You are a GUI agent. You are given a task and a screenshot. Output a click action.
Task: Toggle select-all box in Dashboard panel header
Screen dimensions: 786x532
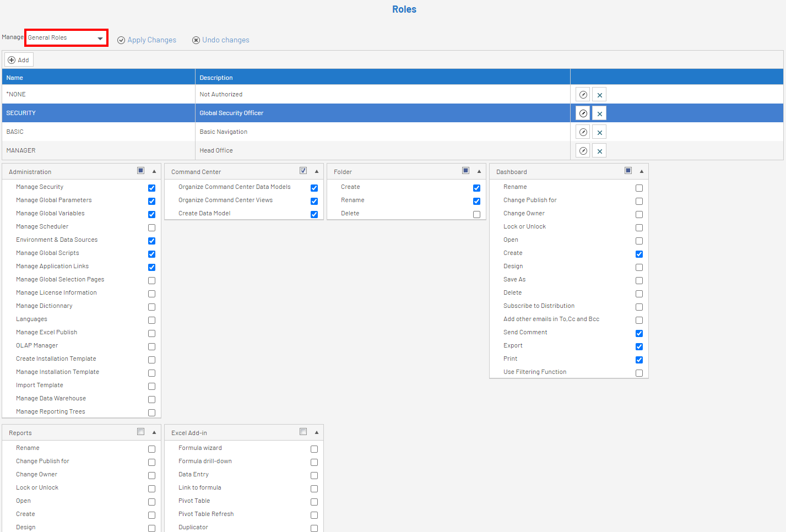[x=628, y=171]
